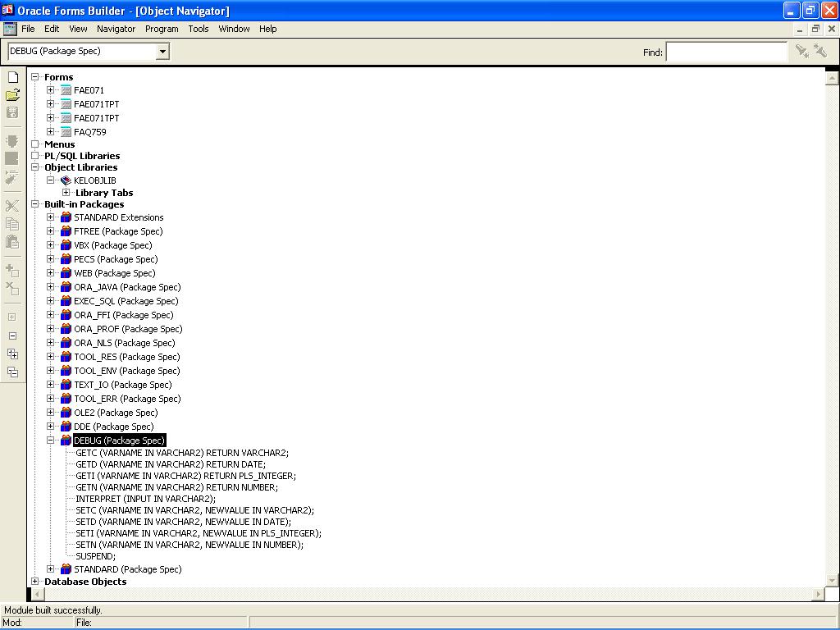Click inside the Find text field

[x=726, y=52]
